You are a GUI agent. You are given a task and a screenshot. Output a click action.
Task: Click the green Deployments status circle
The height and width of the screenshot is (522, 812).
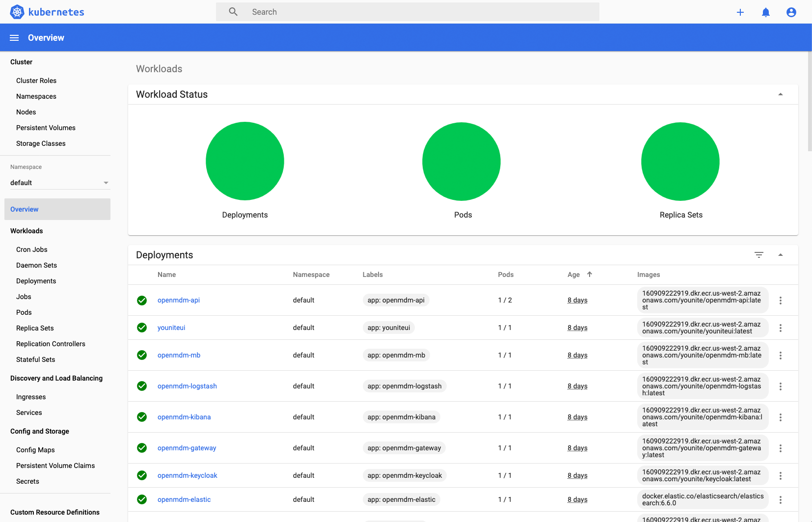245,161
